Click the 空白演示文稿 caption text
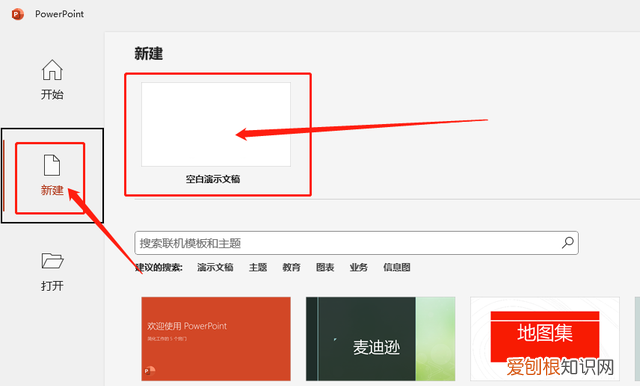Image resolution: width=640 pixels, height=386 pixels. point(213,179)
